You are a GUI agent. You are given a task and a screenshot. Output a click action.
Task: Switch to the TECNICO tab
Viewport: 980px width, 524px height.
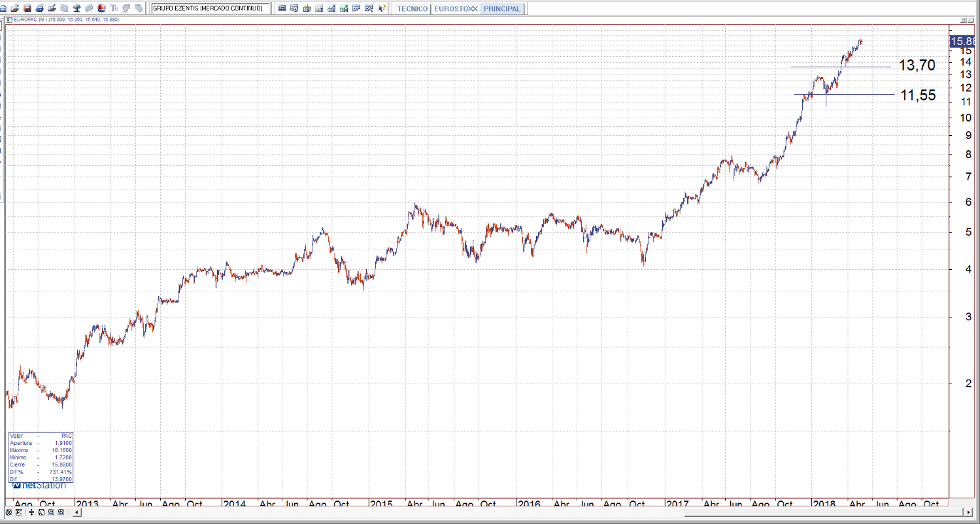(413, 9)
